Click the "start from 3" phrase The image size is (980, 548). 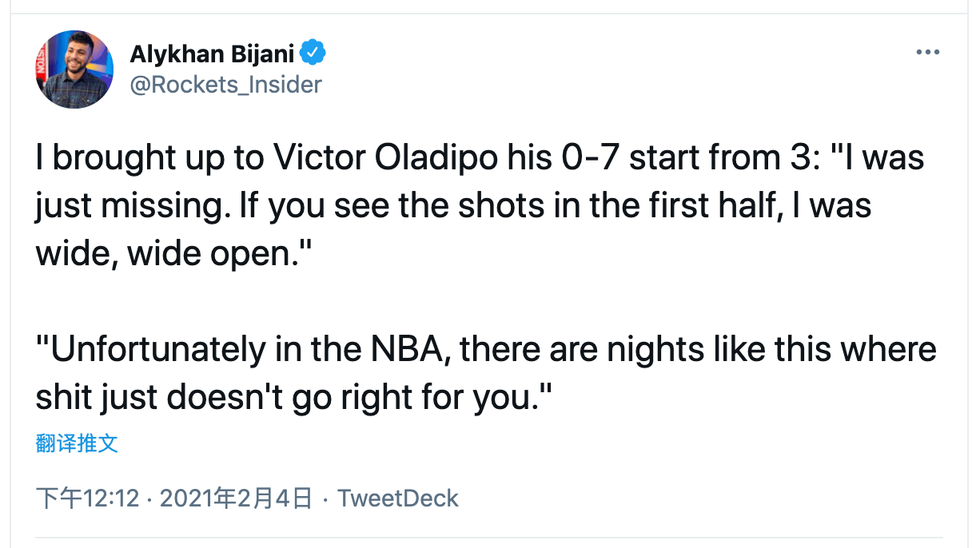coord(707,157)
